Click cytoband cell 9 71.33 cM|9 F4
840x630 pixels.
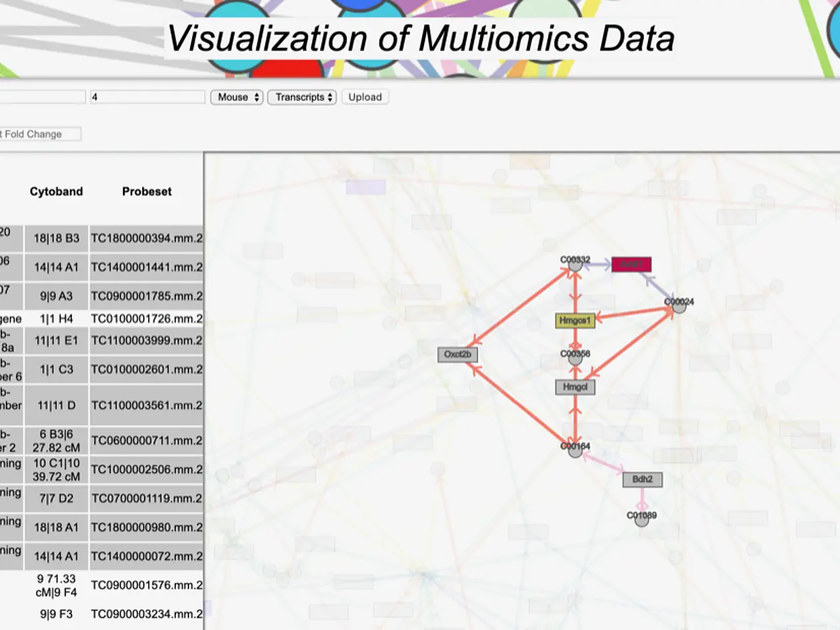click(x=57, y=585)
